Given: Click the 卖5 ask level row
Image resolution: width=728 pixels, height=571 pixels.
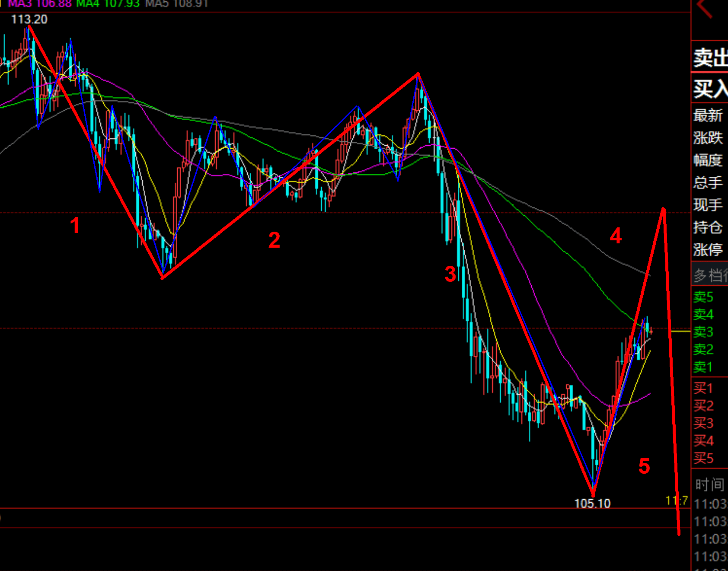Looking at the screenshot, I should (703, 297).
